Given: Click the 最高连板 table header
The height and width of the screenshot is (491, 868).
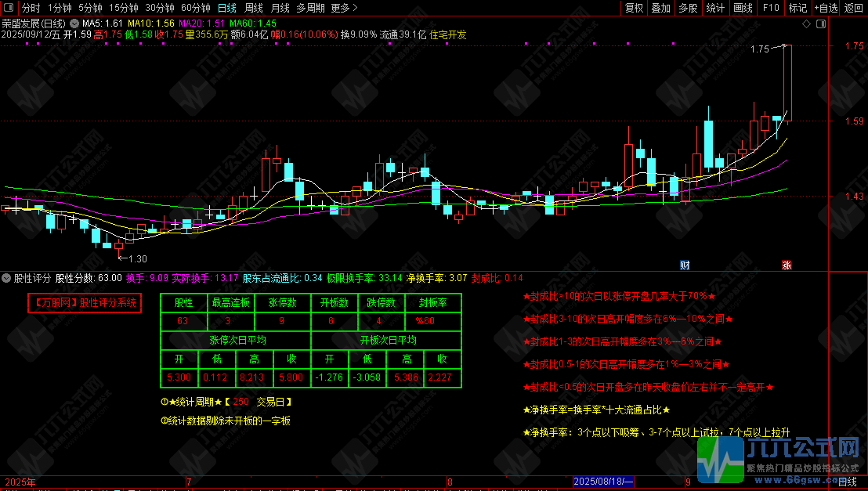Looking at the screenshot, I should 231,303.
